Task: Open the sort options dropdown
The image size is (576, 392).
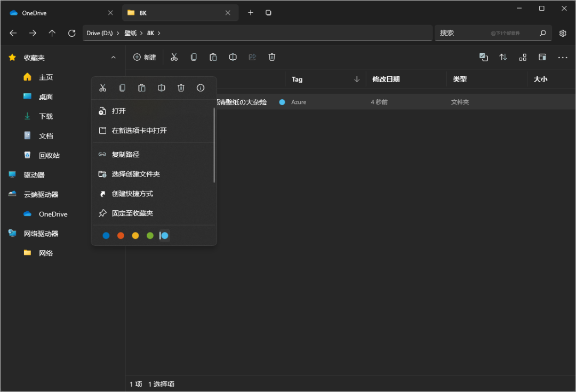Action: point(503,57)
